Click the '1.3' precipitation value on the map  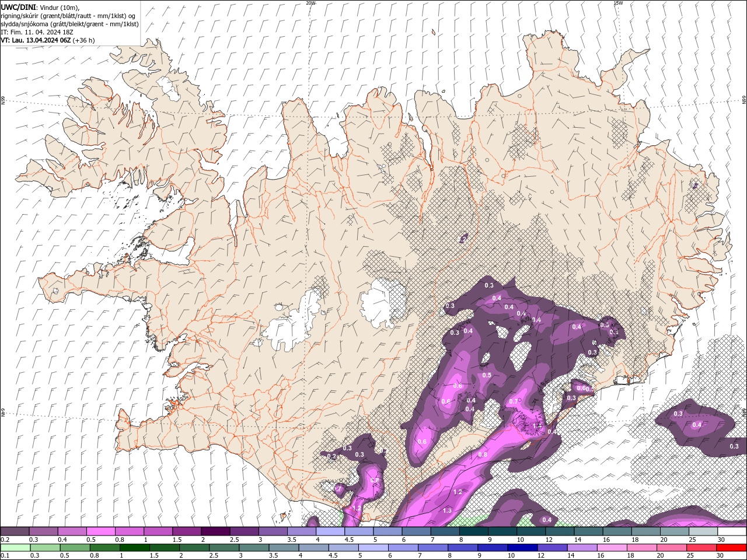tap(447, 510)
